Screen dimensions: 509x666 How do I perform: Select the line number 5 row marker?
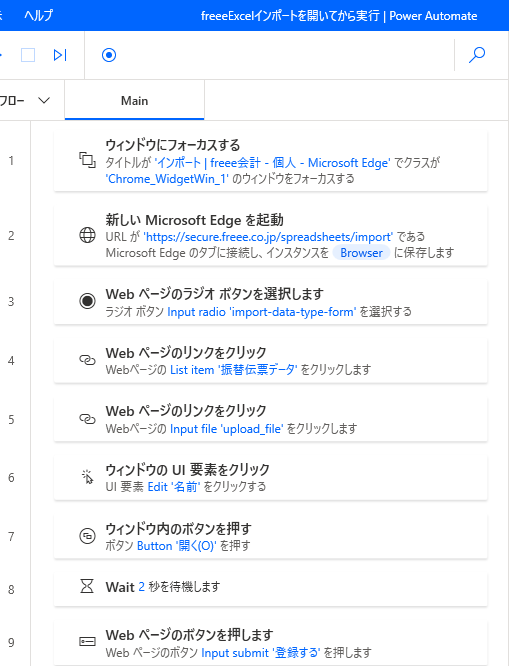click(x=11, y=419)
